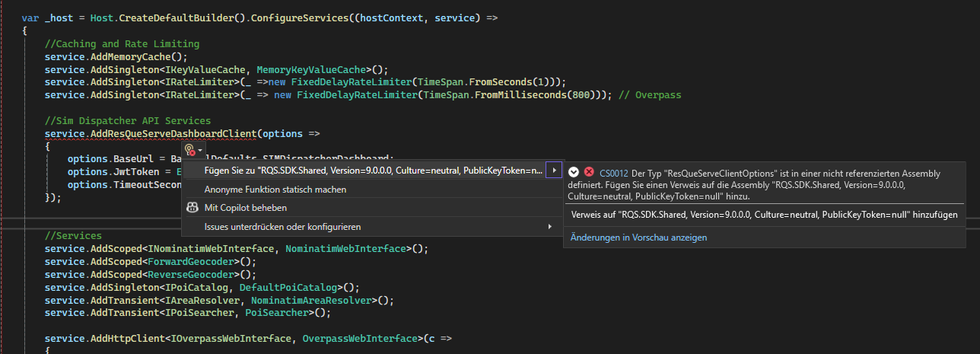This screenshot has width=980, height=354.
Task: Click the red error icon beside CS0012
Action: (x=589, y=173)
